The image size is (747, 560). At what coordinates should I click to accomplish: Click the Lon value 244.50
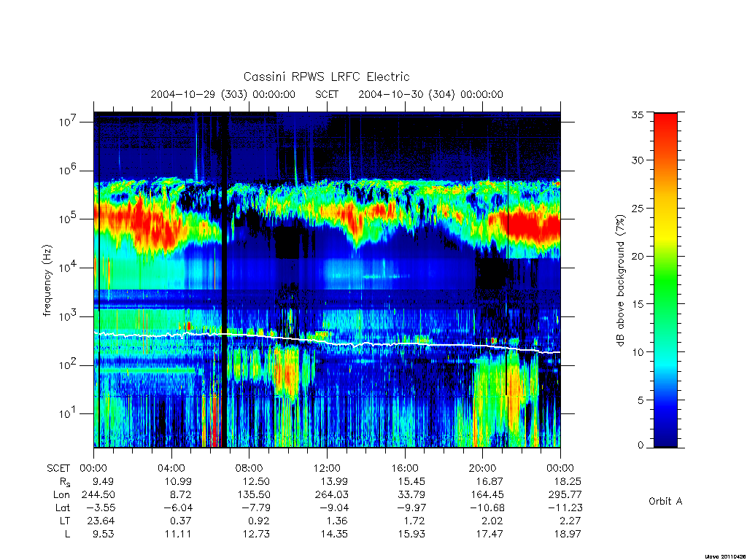click(x=98, y=495)
